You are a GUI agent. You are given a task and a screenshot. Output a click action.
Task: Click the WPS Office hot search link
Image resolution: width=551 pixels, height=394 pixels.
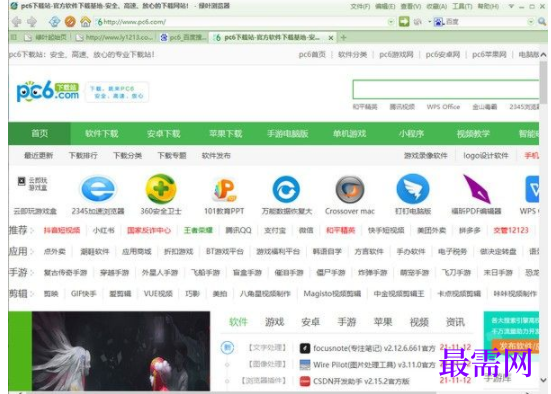coord(443,107)
